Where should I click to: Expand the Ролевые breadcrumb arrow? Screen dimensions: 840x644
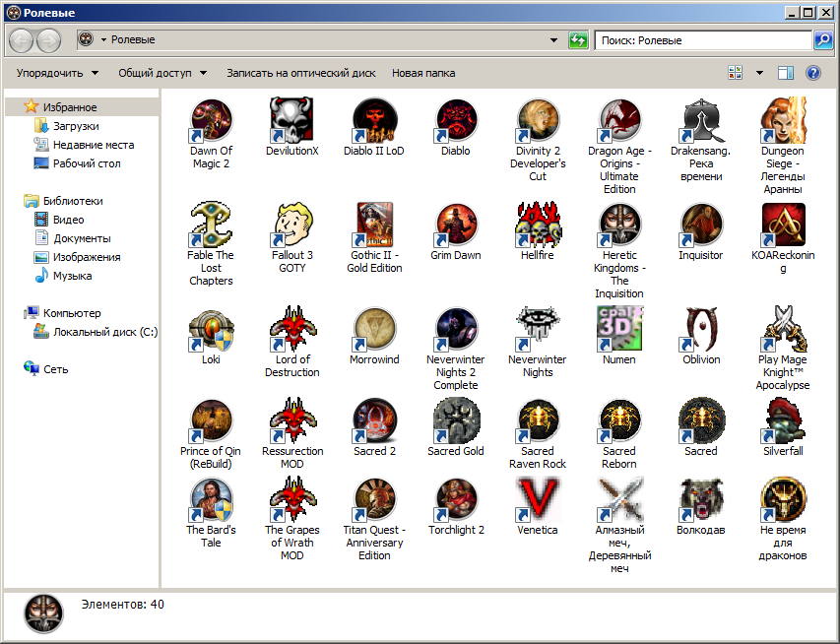tap(103, 39)
